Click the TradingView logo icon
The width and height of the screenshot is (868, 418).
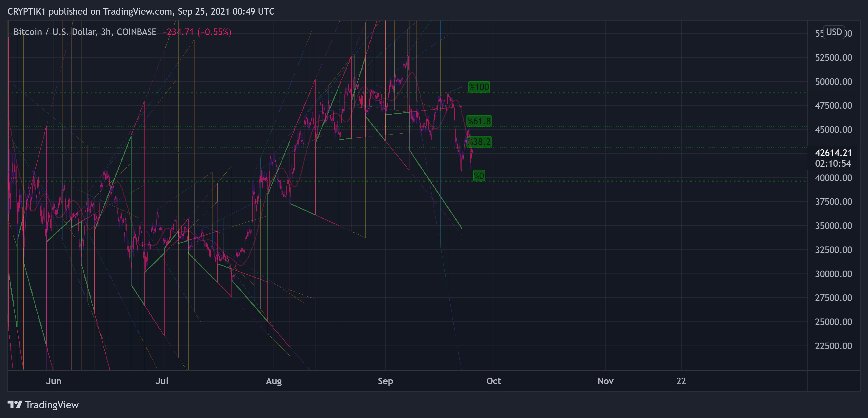[15, 404]
